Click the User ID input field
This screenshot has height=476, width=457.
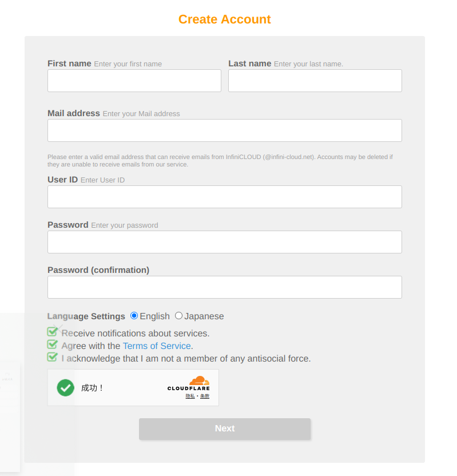click(224, 196)
